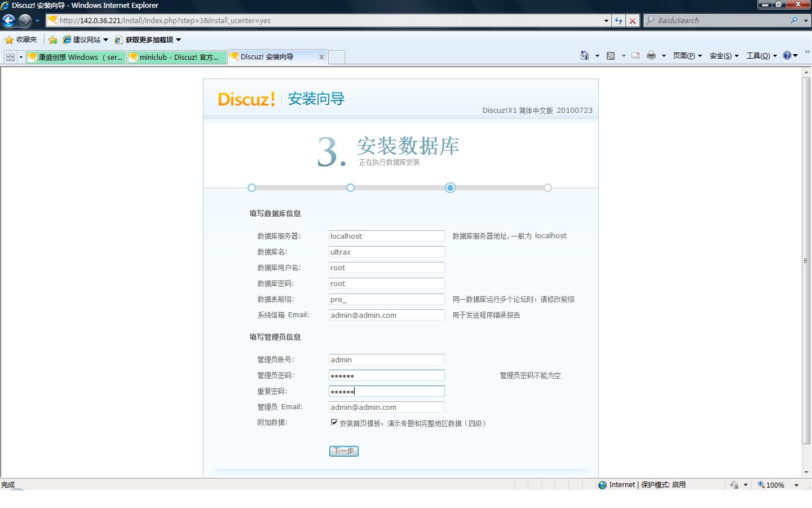Click the address bar URL field
812x508 pixels.
coord(325,20)
